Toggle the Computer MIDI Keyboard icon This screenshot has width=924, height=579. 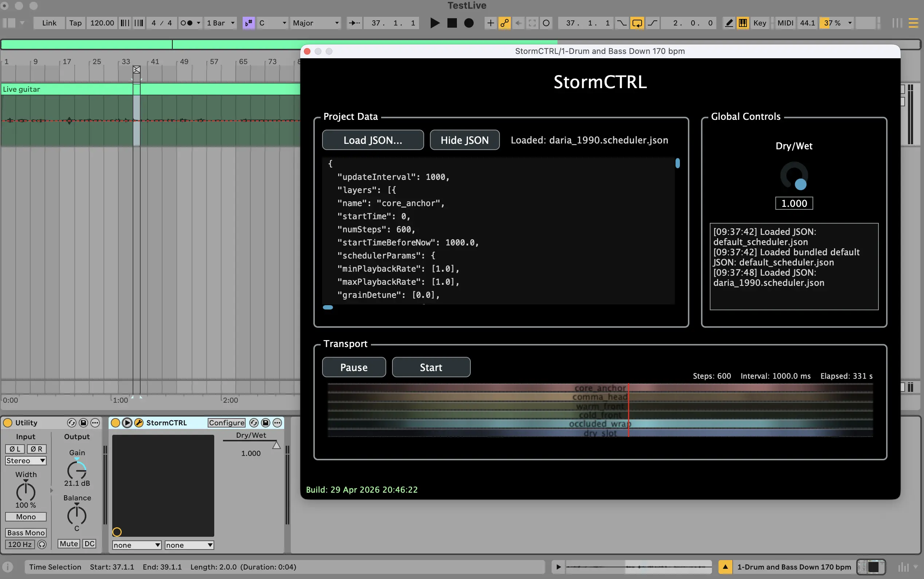click(x=743, y=23)
